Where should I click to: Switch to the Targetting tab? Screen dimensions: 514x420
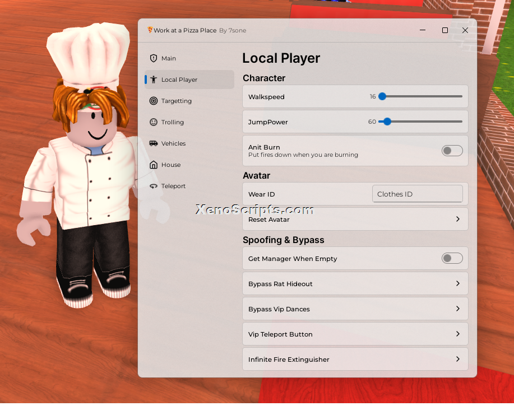(177, 101)
